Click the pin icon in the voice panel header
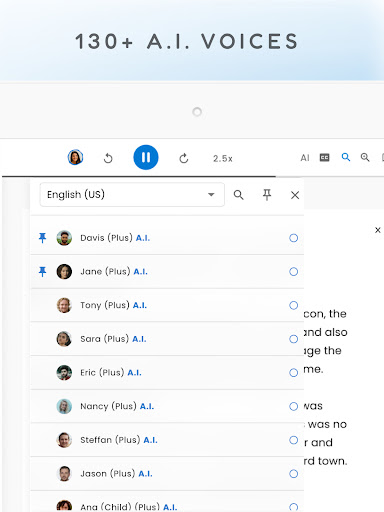This screenshot has width=384, height=512. tap(267, 195)
